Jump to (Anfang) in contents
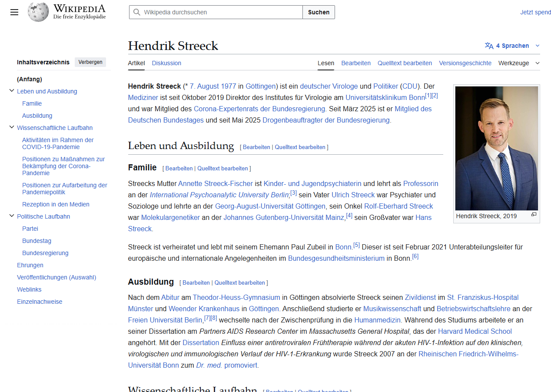 tap(30, 79)
